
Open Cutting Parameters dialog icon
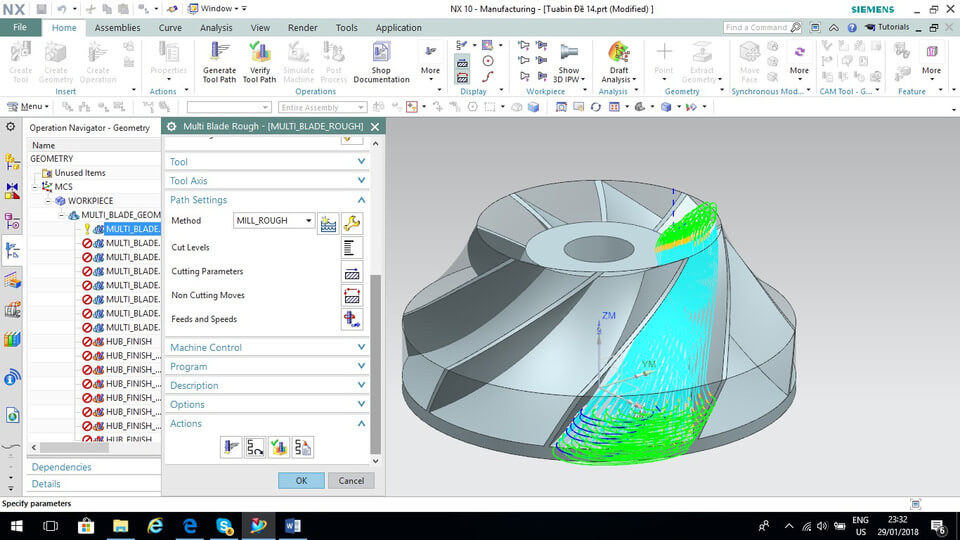[351, 272]
